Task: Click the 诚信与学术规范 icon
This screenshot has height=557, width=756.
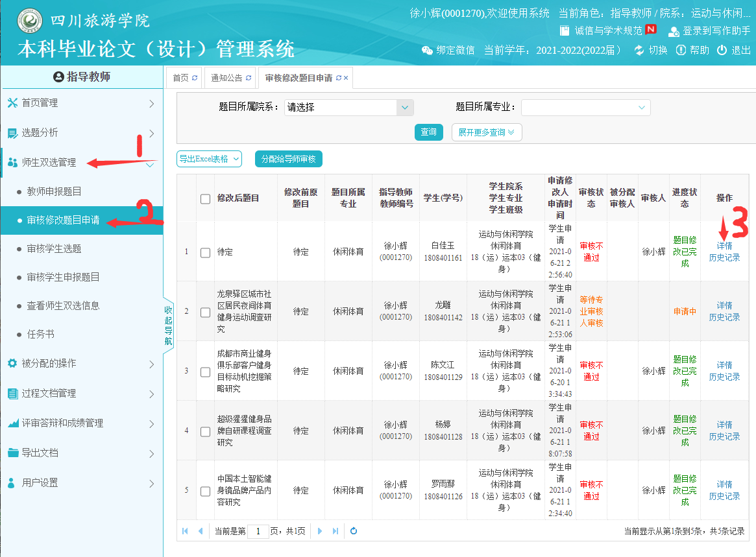Action: coord(565,30)
